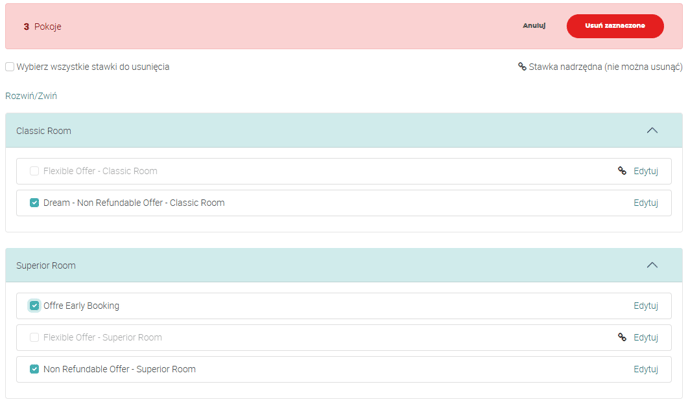Click link icon on Flexible Offer - Classic Room
Screen dimensions: 688x404
coord(622,171)
